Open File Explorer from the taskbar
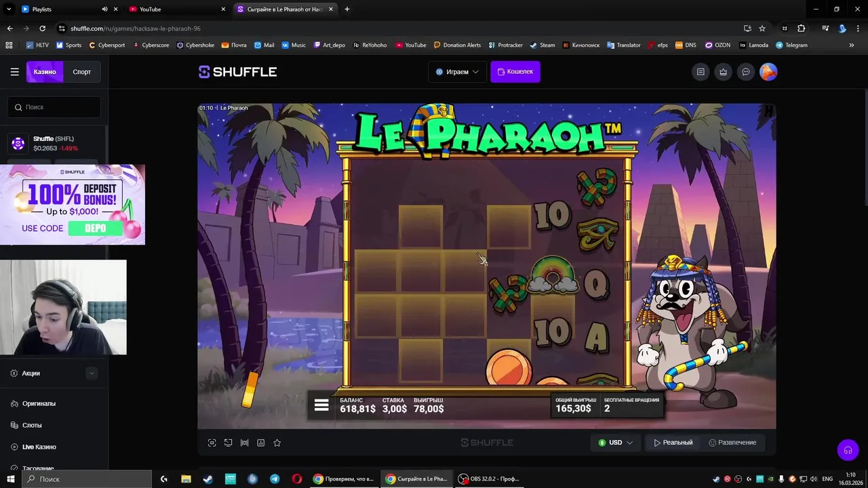Viewport: 868px width, 488px height. pyautogui.click(x=186, y=479)
